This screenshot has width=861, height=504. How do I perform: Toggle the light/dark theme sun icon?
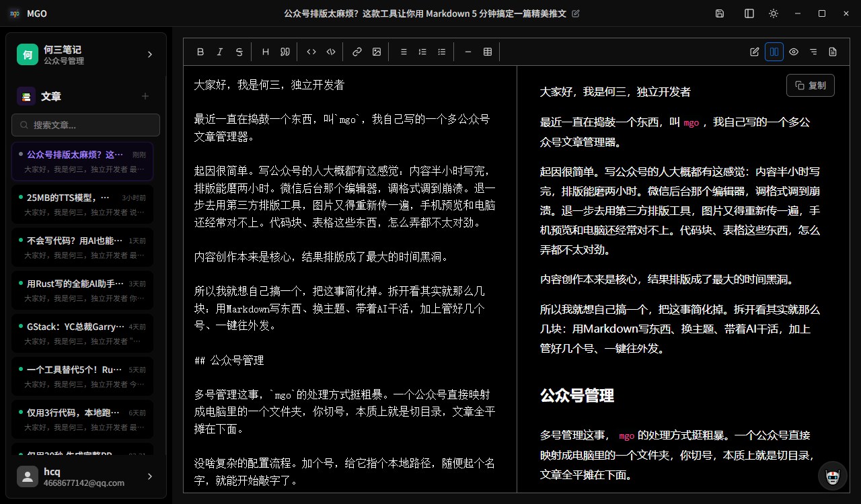click(x=774, y=13)
